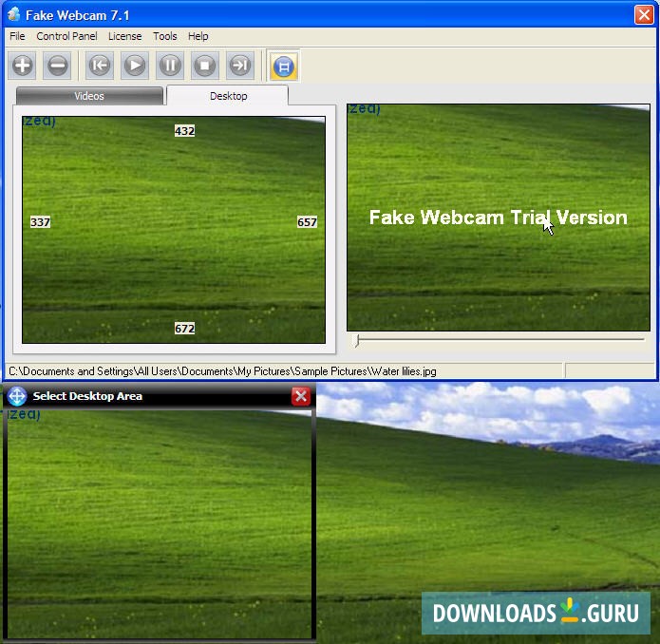Screen dimensions: 660x644
Task: Open the Control Panel menu
Action: [x=66, y=36]
